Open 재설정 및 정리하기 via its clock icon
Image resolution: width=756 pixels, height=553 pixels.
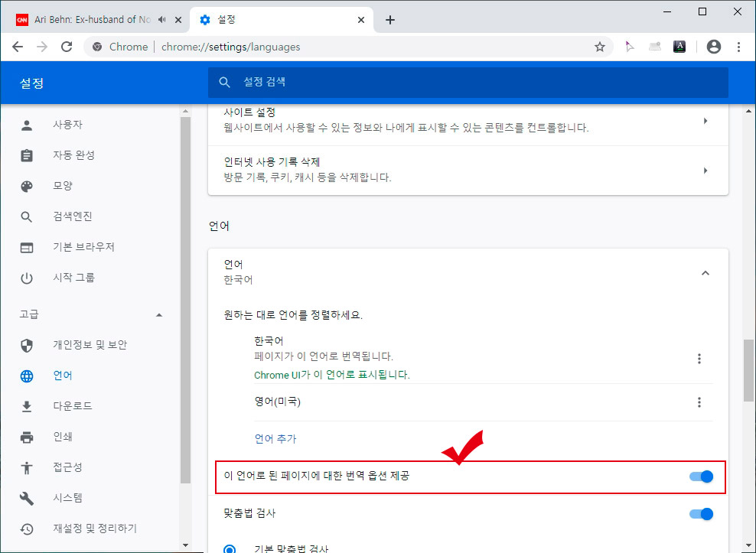pyautogui.click(x=27, y=528)
